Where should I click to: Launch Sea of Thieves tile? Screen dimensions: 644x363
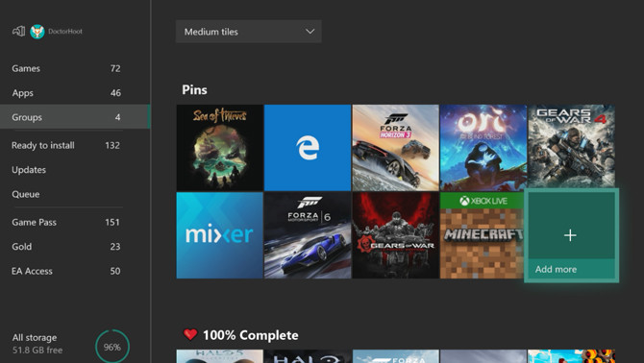tap(220, 148)
